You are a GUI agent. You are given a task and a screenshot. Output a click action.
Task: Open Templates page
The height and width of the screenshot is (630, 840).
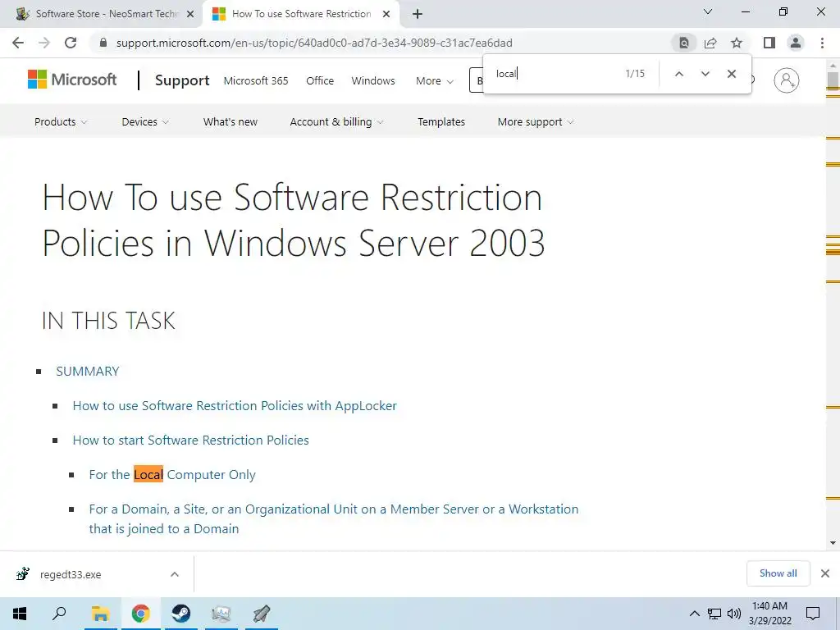(441, 121)
